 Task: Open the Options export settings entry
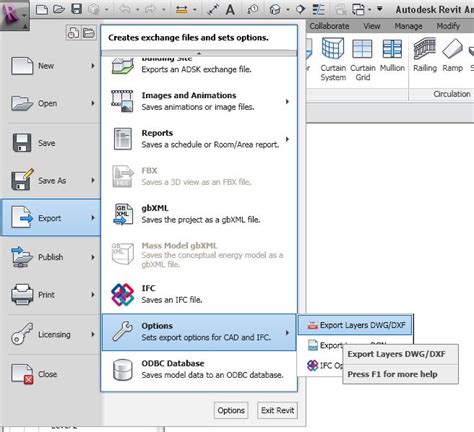pos(199,332)
